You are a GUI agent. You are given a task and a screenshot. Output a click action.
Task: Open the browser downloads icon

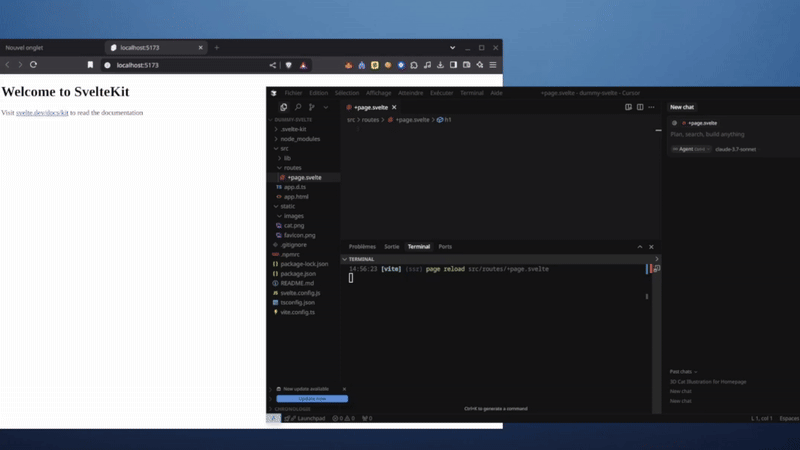click(440, 65)
